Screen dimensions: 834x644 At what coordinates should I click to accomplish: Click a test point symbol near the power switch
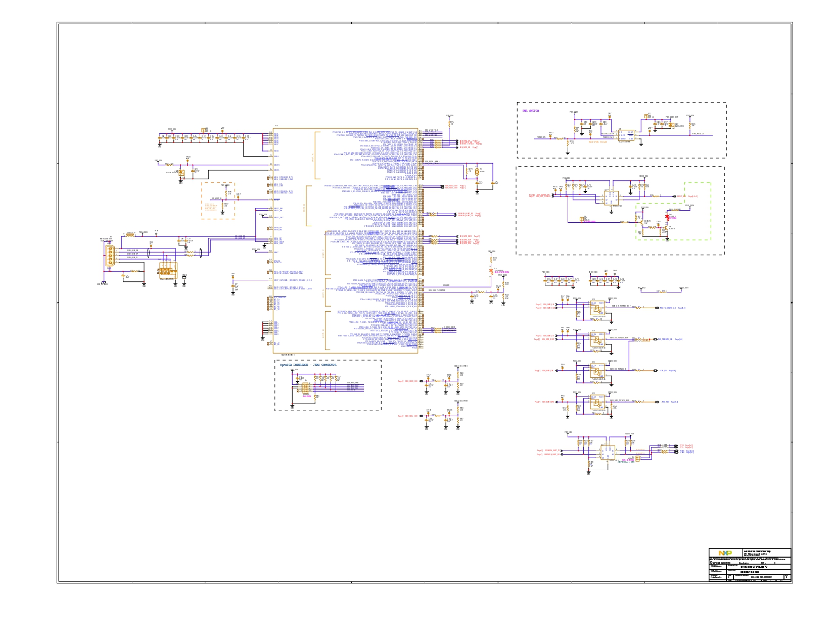click(x=609, y=117)
